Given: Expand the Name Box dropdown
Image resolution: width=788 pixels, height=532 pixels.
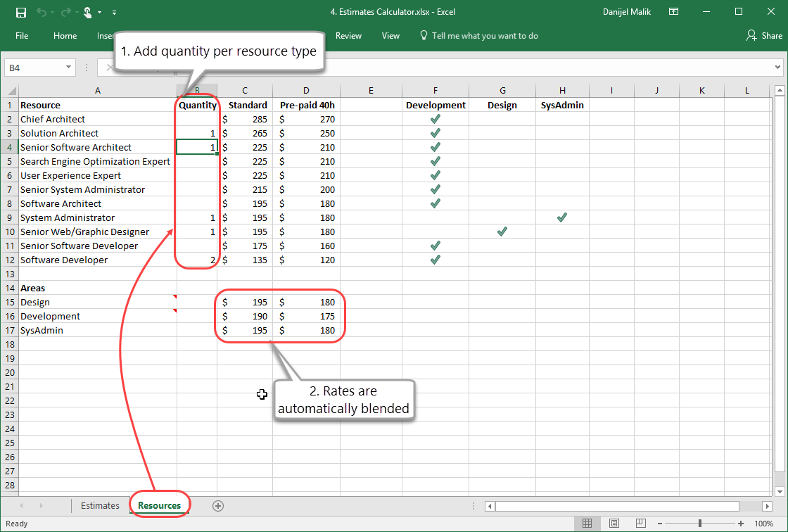Looking at the screenshot, I should (x=68, y=68).
